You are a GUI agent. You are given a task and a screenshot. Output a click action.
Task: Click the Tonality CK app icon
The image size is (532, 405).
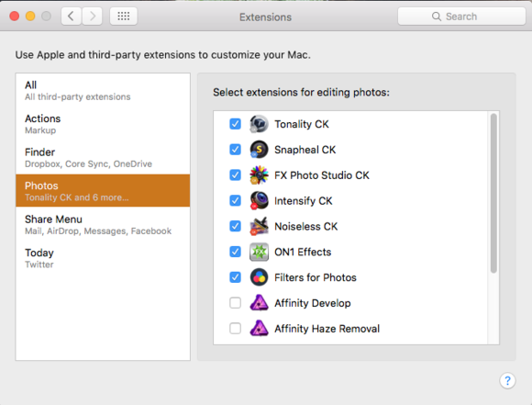(259, 124)
